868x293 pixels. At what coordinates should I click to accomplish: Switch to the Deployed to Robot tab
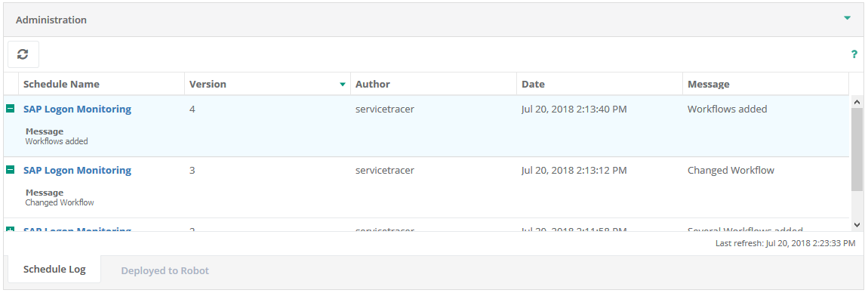165,271
